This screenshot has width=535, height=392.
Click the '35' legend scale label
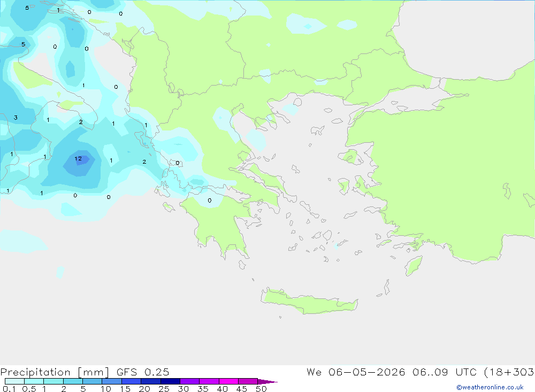click(203, 389)
